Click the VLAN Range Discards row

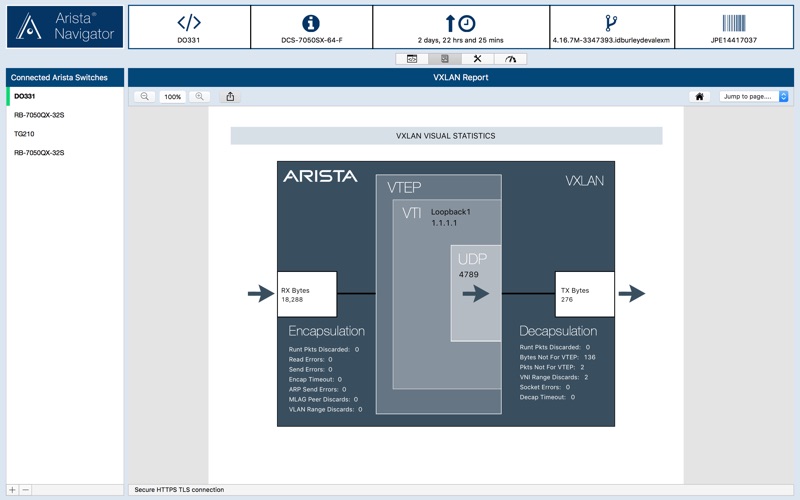point(326,410)
